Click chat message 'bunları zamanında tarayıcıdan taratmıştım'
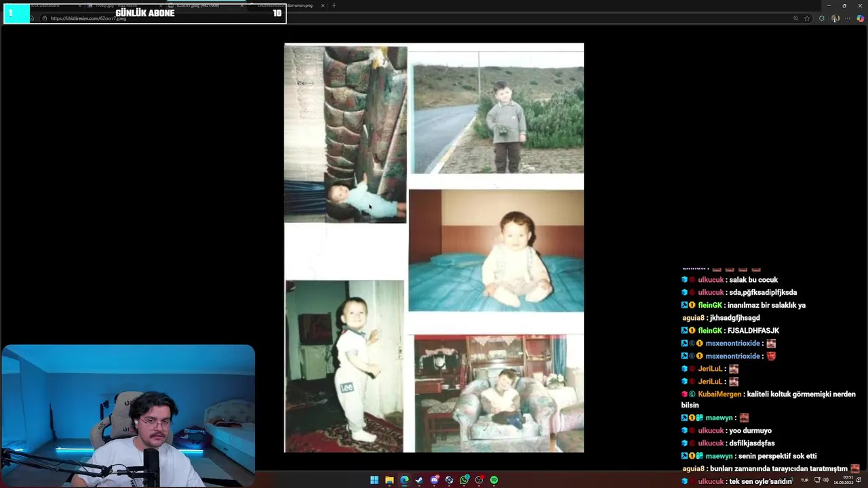The image size is (868, 488). [x=778, y=469]
